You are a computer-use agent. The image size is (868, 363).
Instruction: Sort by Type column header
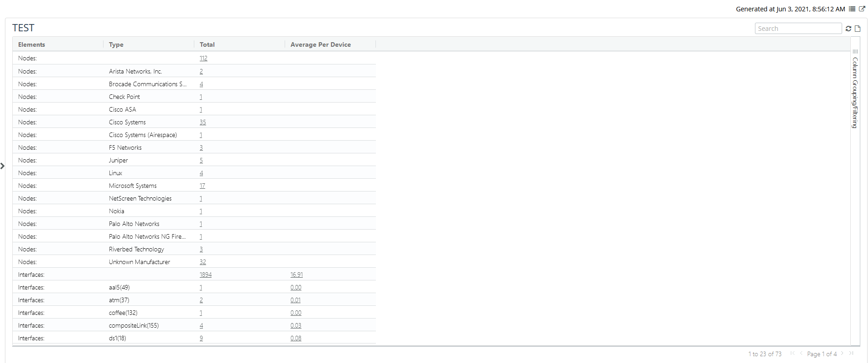pyautogui.click(x=116, y=44)
